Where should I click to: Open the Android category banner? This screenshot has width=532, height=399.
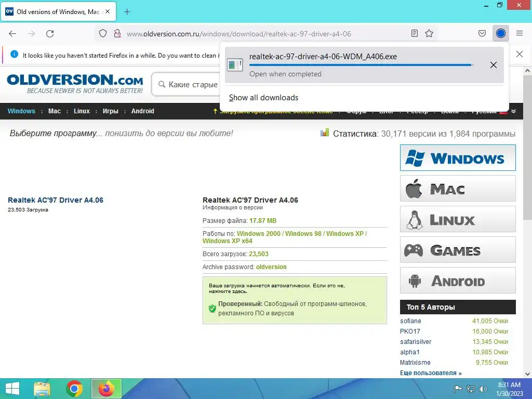tap(458, 280)
